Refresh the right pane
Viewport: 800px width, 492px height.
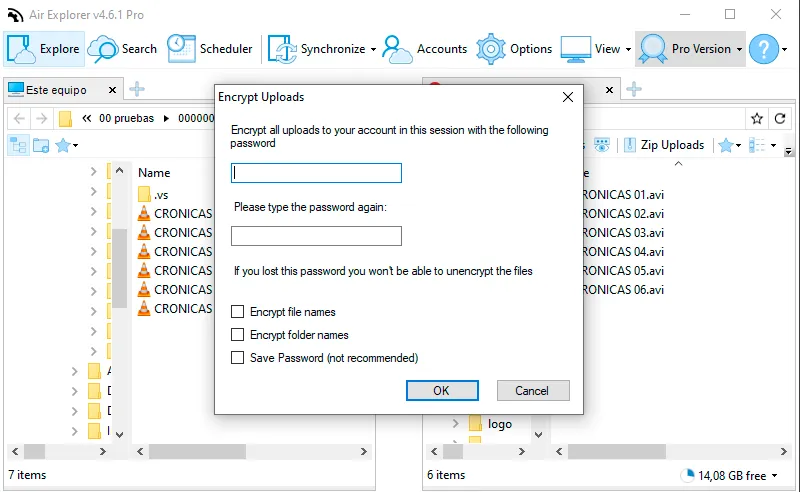click(x=780, y=118)
